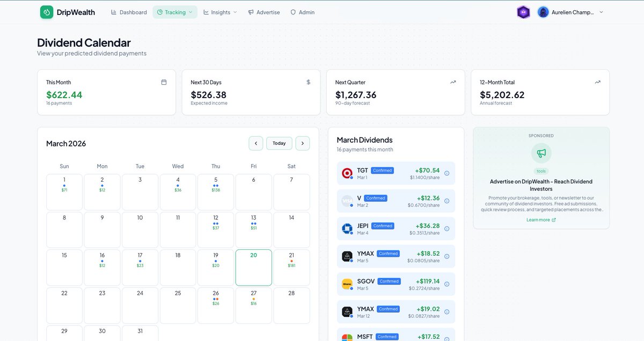This screenshot has width=644, height=341.
Task: Click the TGT Target logo
Action: coord(347,173)
